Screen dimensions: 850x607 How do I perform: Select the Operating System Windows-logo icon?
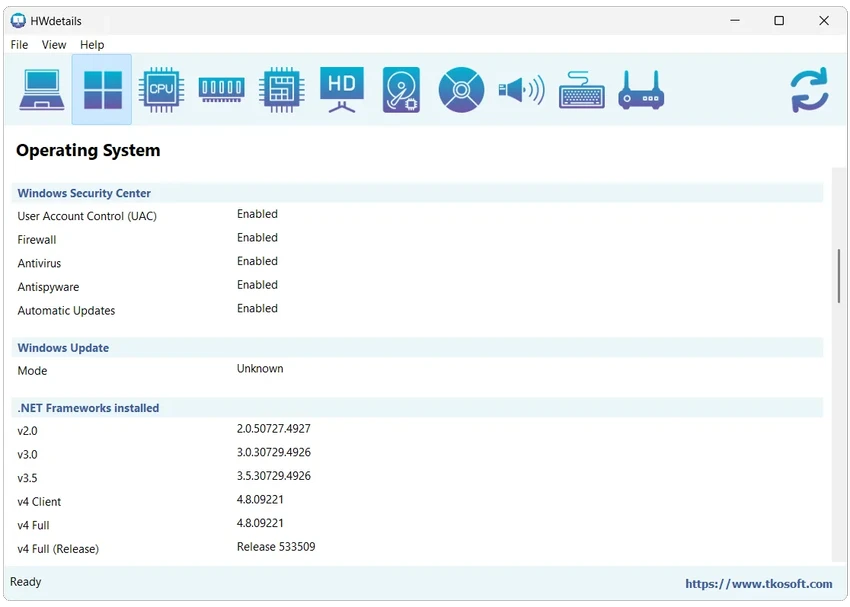click(x=102, y=90)
